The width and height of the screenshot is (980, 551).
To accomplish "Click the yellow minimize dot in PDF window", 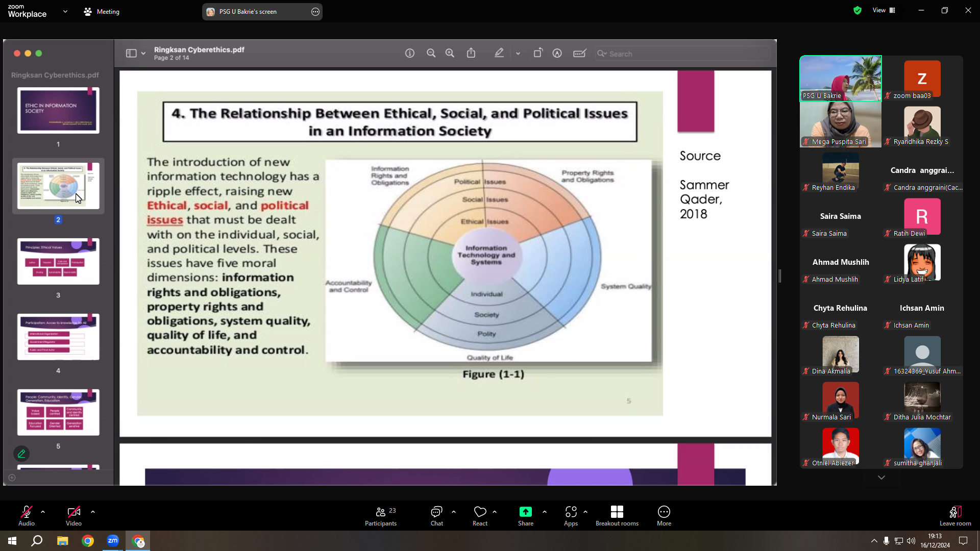I will coord(28,53).
